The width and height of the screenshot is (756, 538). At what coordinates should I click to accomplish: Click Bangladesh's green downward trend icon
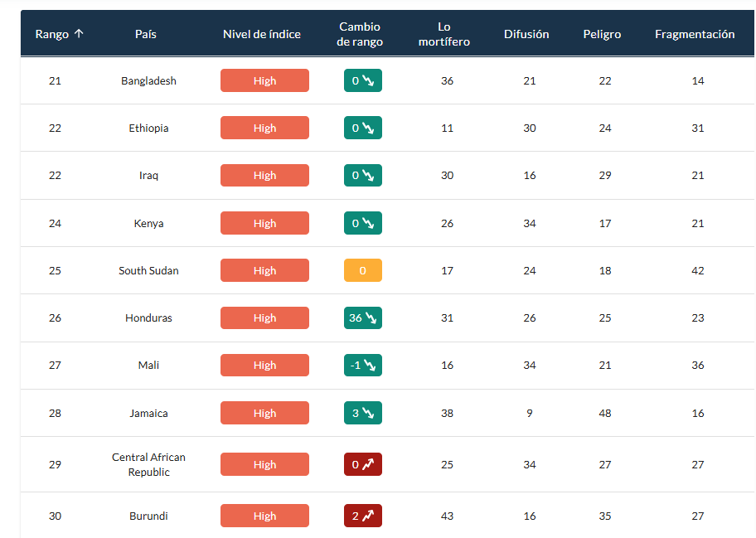[x=369, y=81]
